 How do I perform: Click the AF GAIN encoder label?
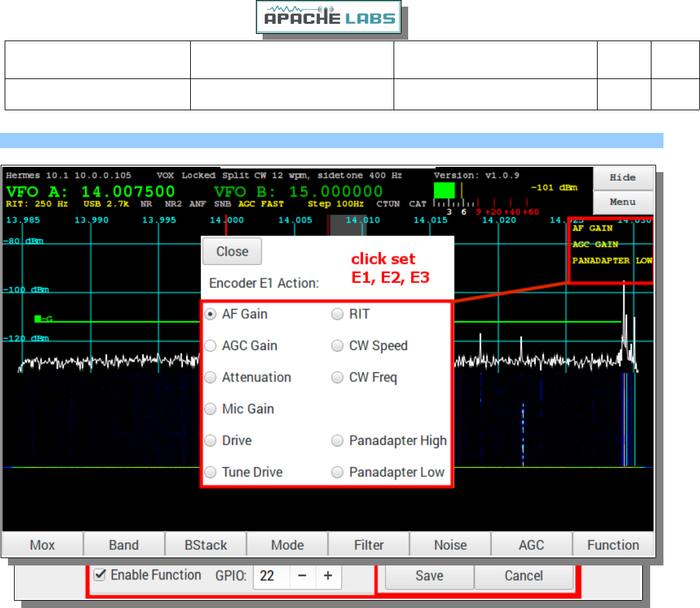(592, 228)
